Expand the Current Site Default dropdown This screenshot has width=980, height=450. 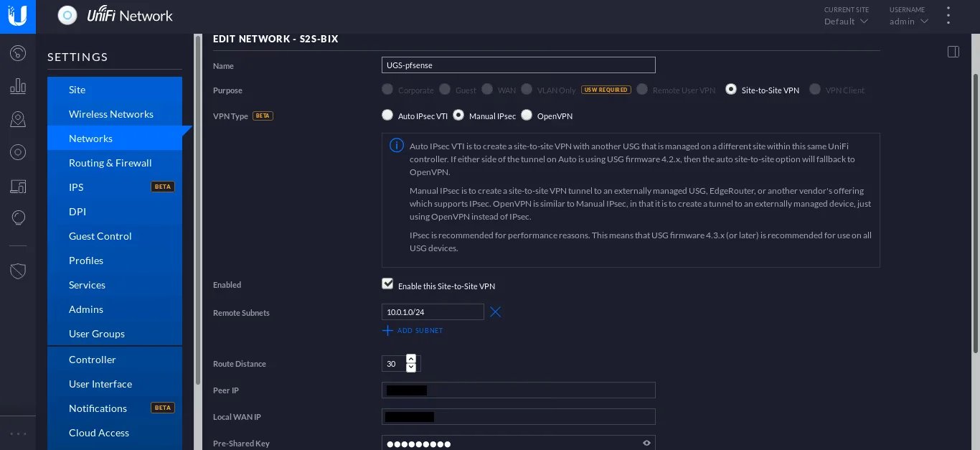click(847, 22)
